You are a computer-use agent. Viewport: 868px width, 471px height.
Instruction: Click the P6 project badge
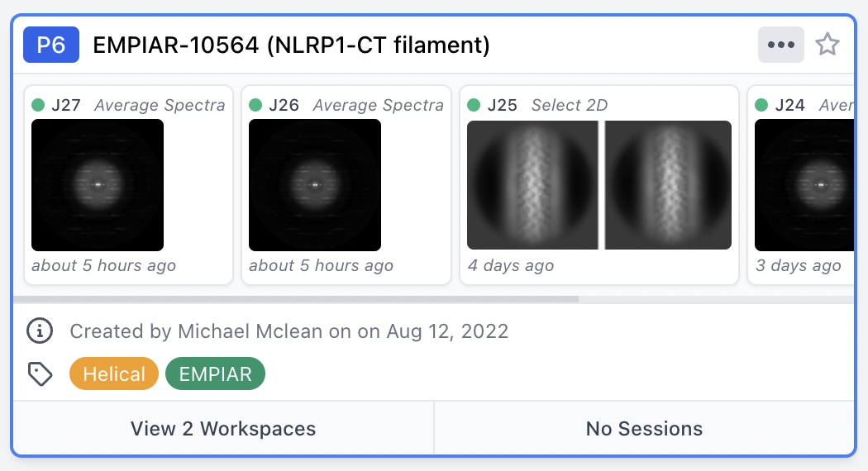click(x=51, y=45)
